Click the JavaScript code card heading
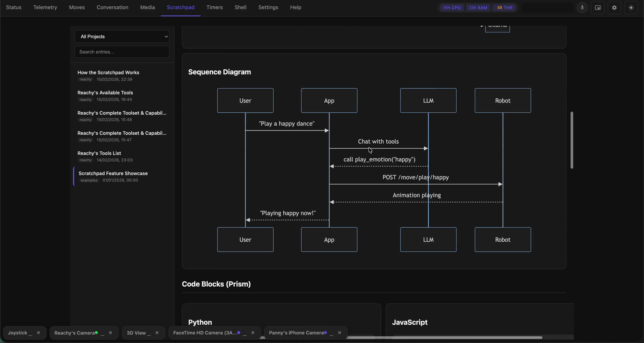 410,322
